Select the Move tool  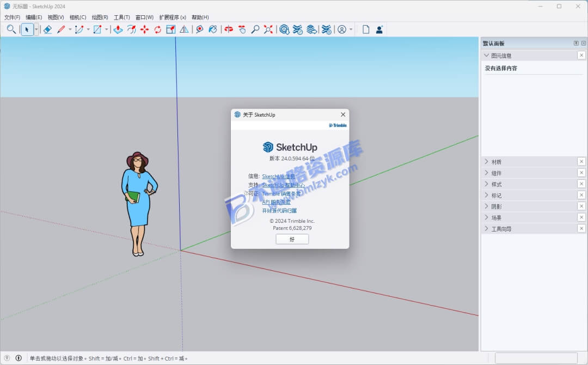click(144, 29)
